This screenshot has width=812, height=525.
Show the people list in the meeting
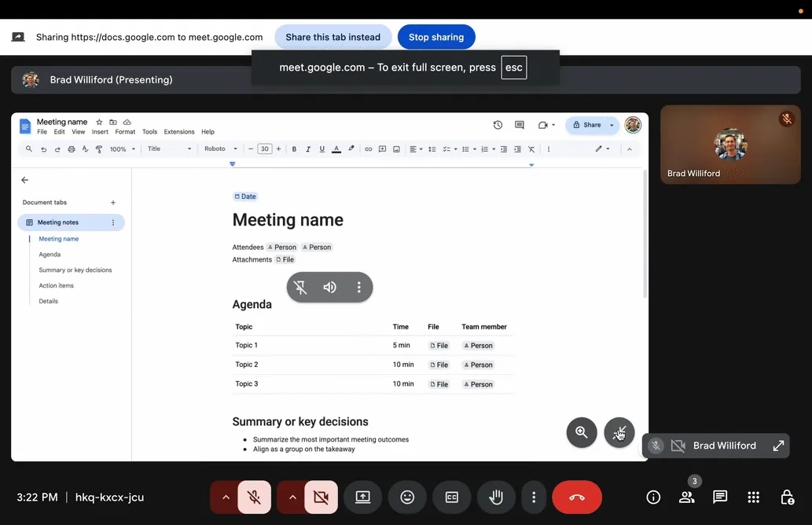686,497
